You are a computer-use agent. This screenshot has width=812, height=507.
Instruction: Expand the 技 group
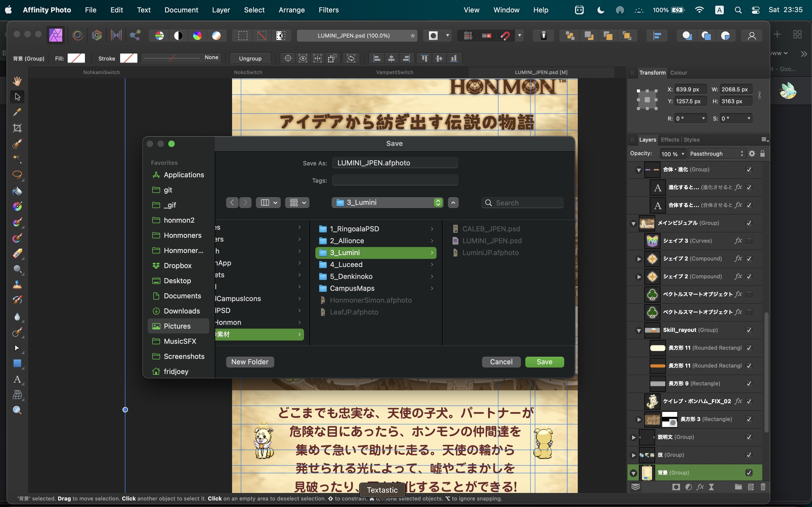pyautogui.click(x=633, y=455)
